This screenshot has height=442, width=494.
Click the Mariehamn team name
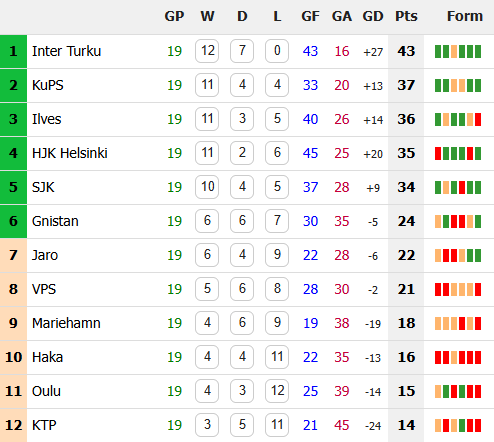tap(66, 323)
